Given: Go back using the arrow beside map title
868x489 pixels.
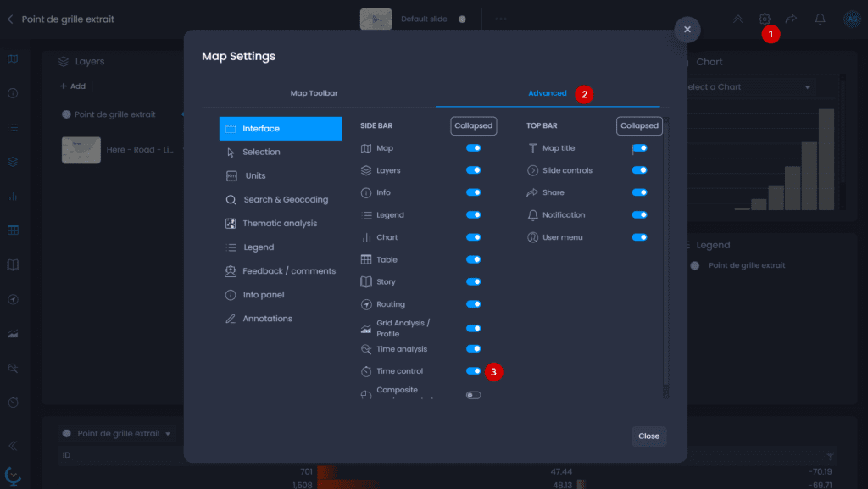Looking at the screenshot, I should coord(10,19).
